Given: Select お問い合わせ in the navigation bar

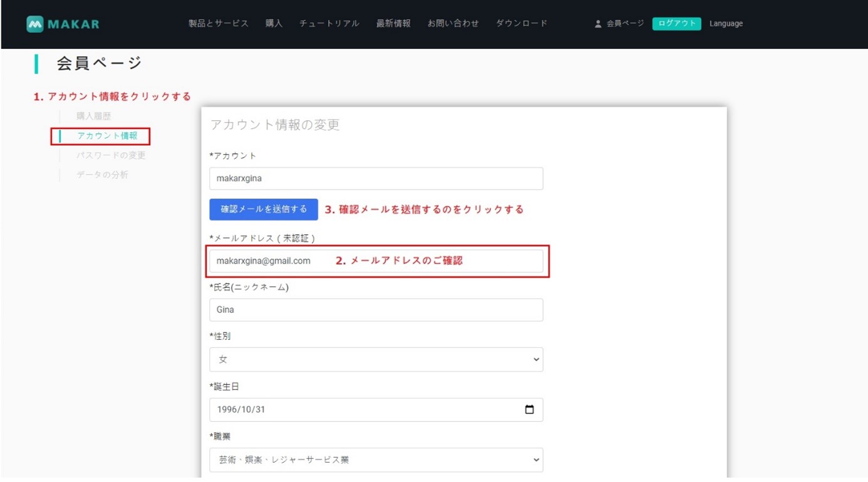Looking at the screenshot, I should tap(453, 23).
